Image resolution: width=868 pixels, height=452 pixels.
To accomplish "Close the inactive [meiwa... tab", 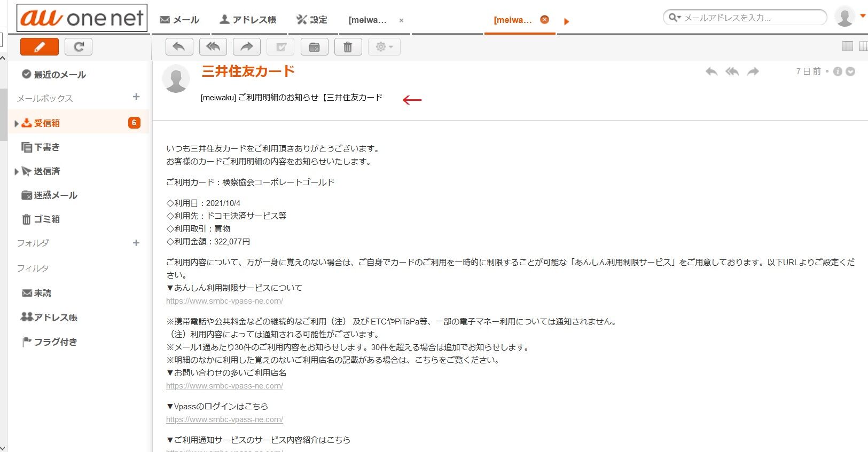I will pyautogui.click(x=401, y=21).
